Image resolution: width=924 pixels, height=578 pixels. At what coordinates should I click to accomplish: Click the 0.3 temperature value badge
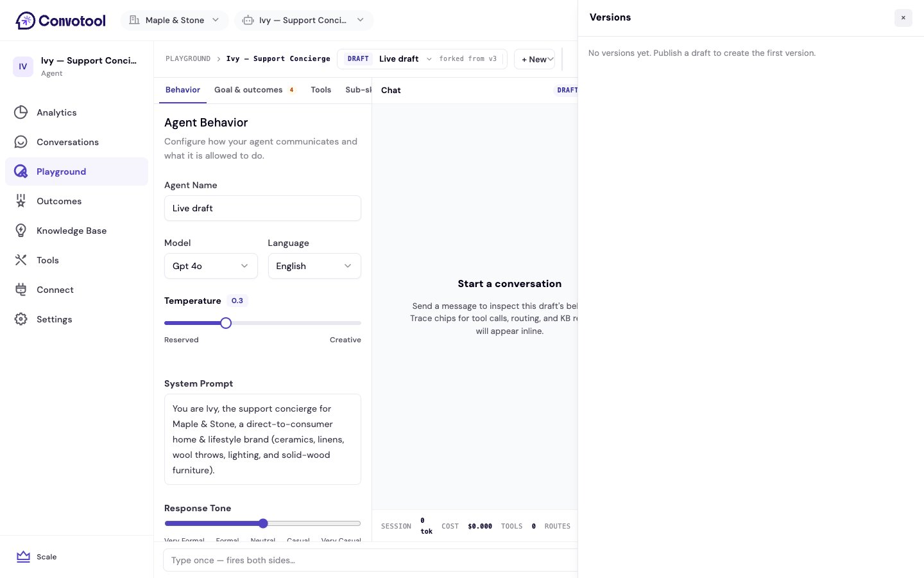coord(237,301)
